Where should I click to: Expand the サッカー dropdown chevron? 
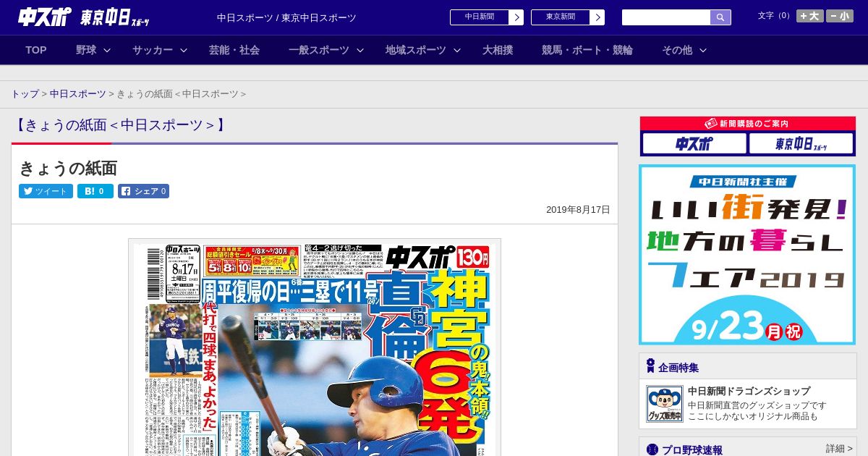point(184,50)
